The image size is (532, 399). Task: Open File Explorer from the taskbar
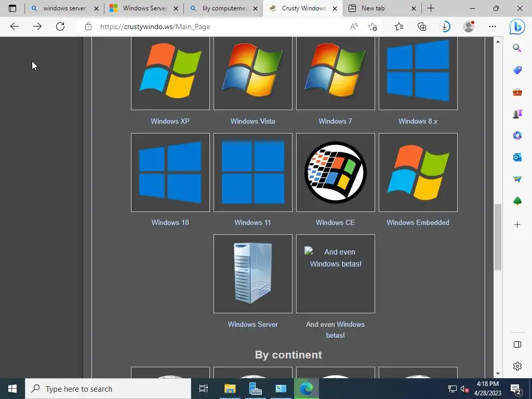coord(230,389)
